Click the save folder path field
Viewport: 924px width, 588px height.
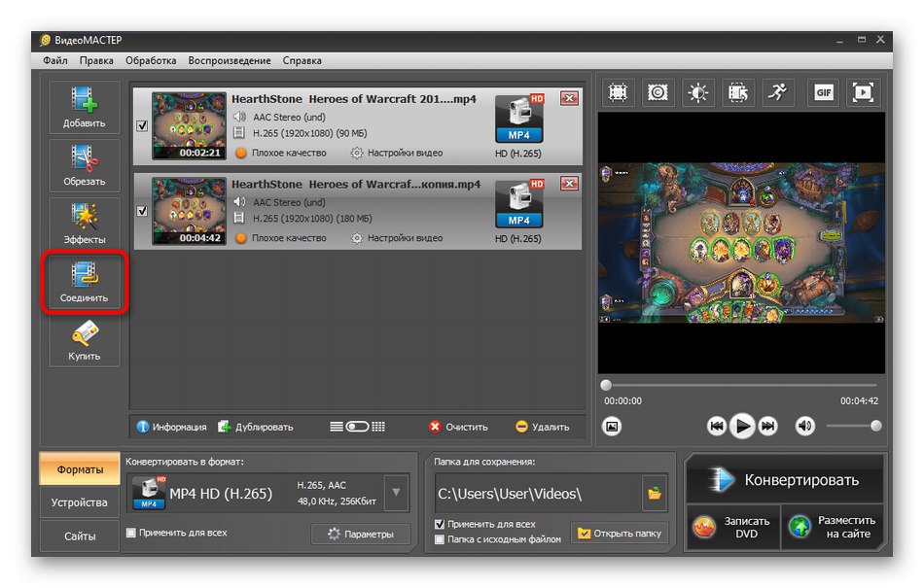coord(538,494)
